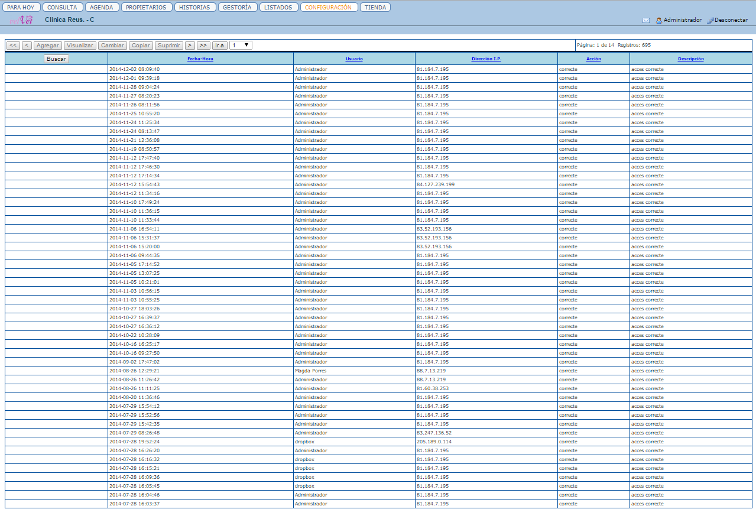Click the Administrador user icon
Image resolution: width=756 pixels, height=532 pixels.
658,20
